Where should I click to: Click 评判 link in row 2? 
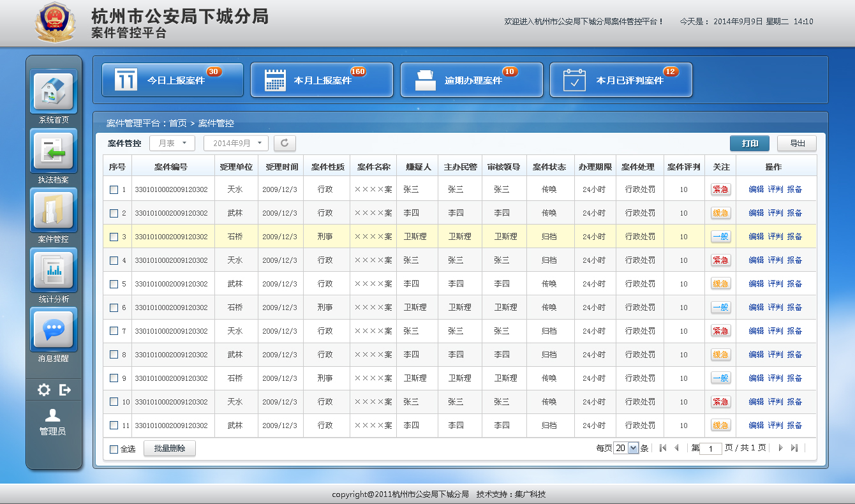[x=775, y=213]
